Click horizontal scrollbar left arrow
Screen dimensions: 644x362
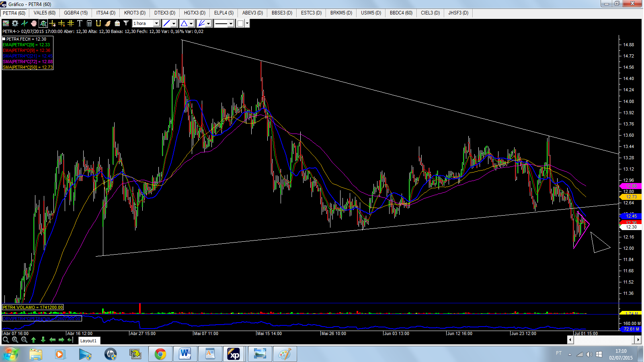(570, 340)
